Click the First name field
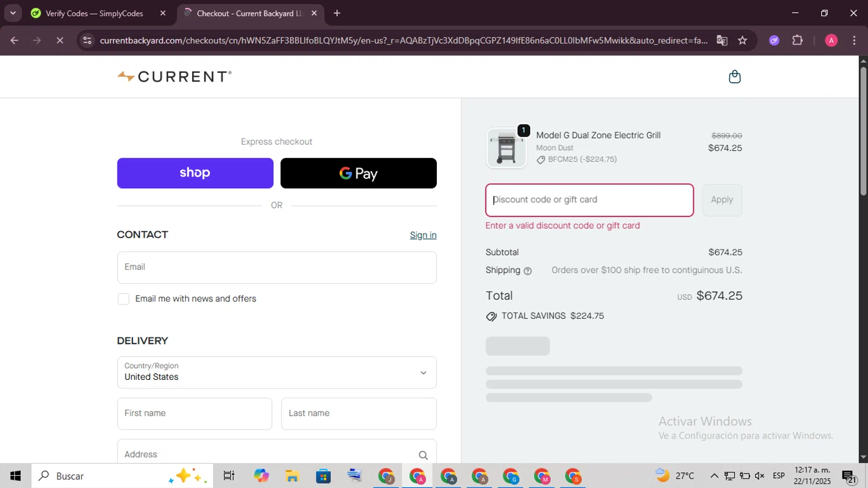 click(x=194, y=414)
